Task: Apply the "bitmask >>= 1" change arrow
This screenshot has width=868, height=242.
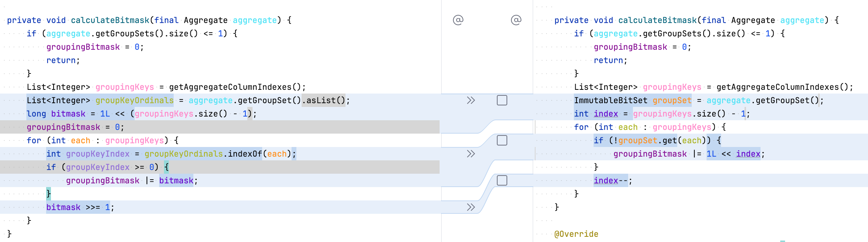Action: (x=471, y=207)
